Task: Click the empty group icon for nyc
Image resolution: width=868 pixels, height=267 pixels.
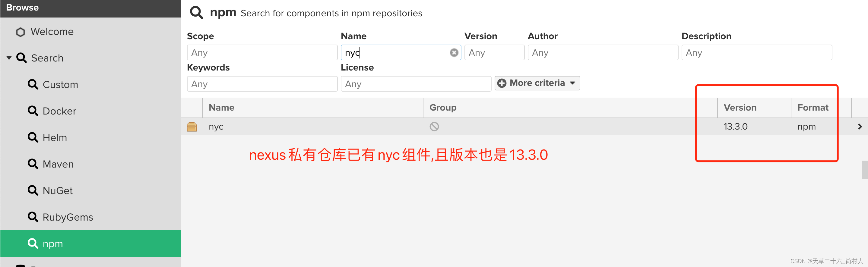Action: pos(434,127)
